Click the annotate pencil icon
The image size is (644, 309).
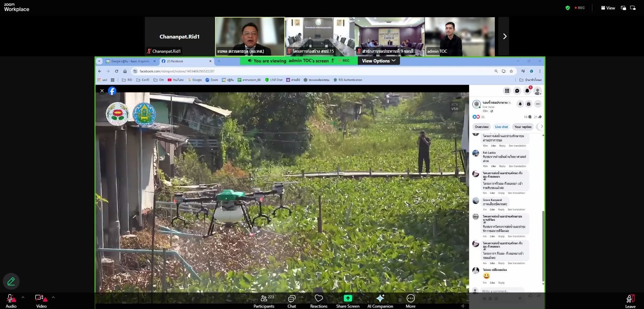coord(11,281)
